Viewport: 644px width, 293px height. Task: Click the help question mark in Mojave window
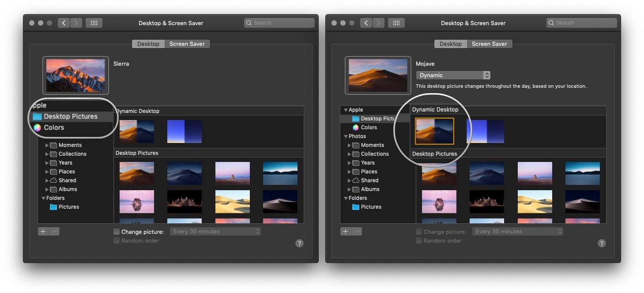602,243
